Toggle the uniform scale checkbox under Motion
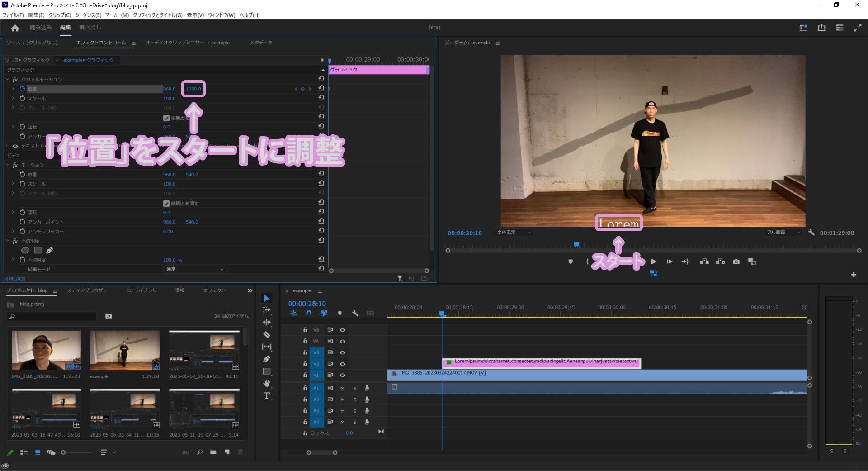Viewport: 868px width, 471px height. [166, 204]
